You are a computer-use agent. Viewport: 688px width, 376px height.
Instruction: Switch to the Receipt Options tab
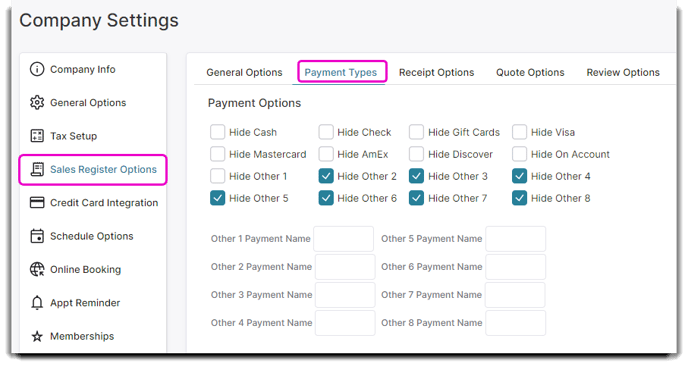[437, 72]
